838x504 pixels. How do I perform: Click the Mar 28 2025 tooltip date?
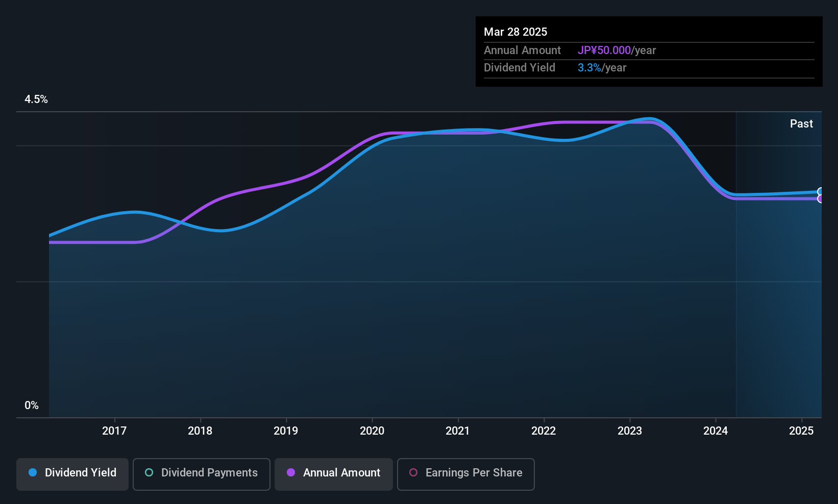point(515,32)
